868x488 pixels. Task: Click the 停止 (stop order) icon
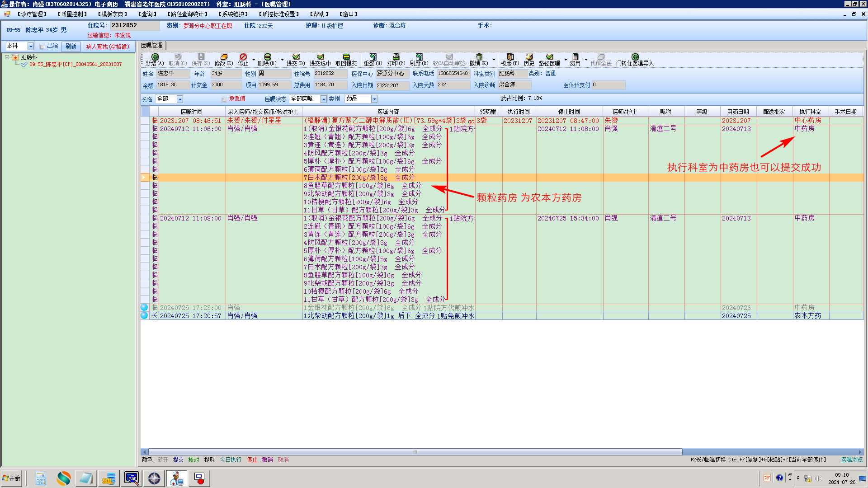[x=243, y=57]
